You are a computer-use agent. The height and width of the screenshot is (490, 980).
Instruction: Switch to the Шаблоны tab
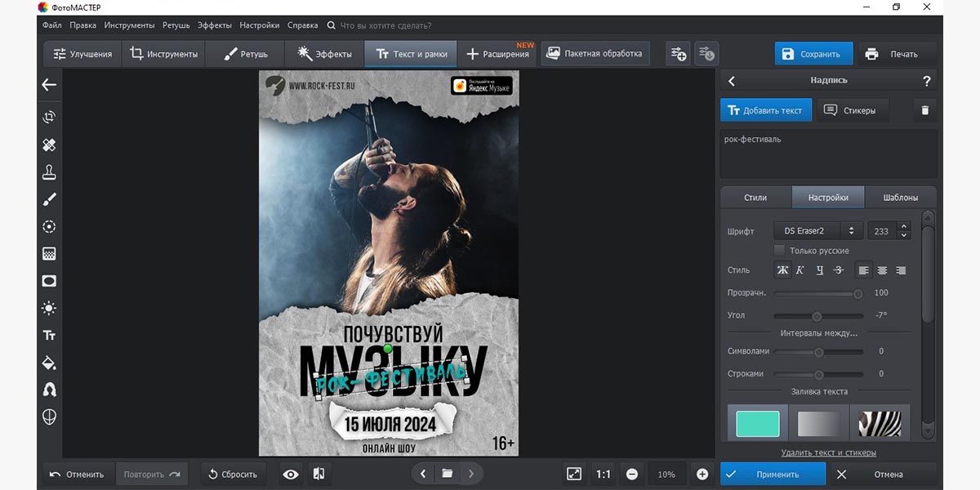(900, 198)
